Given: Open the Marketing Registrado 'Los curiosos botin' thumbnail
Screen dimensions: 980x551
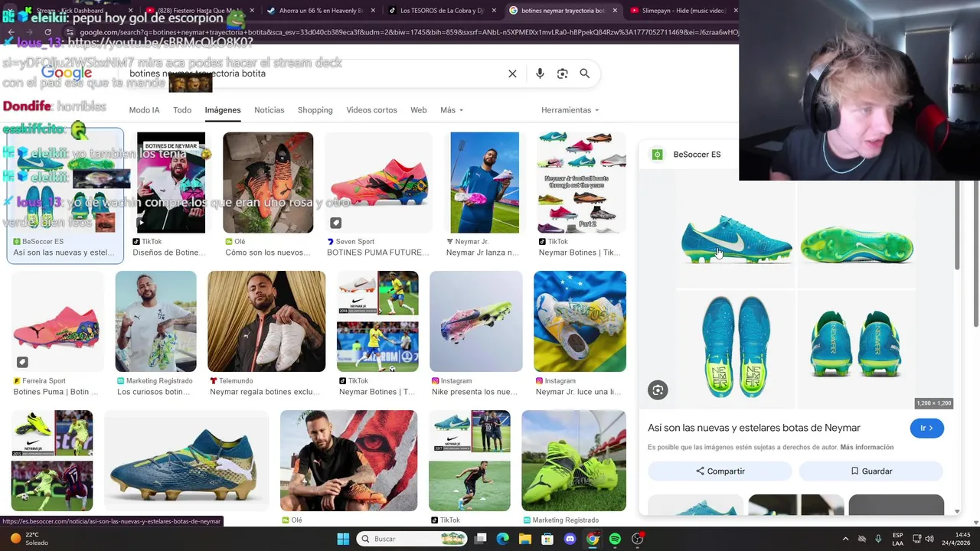Looking at the screenshot, I should (x=155, y=321).
